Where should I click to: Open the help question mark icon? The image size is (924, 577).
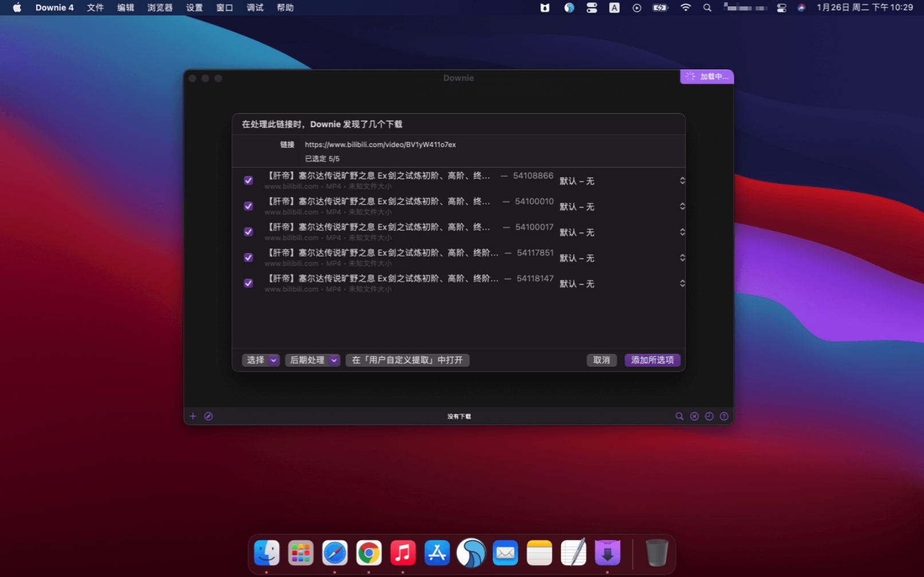(724, 416)
